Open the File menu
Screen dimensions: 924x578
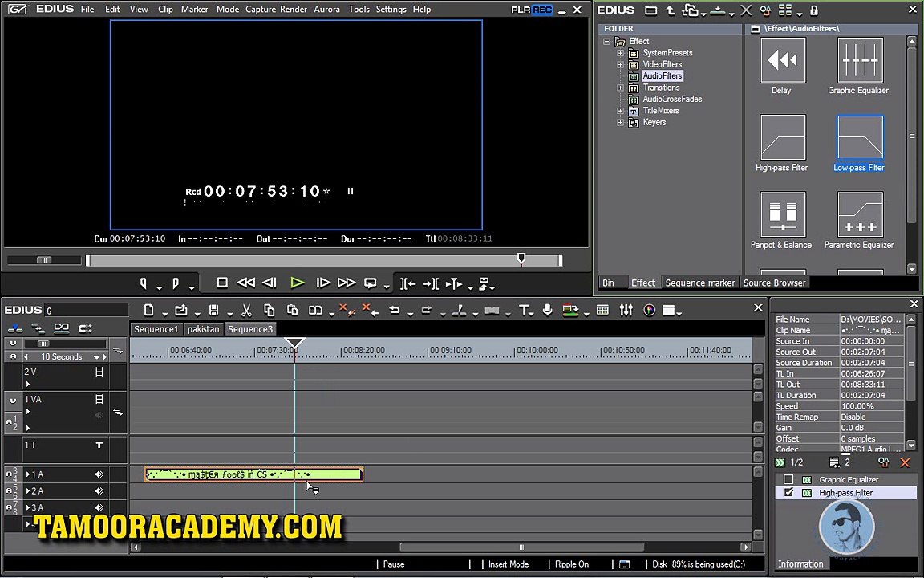[87, 10]
